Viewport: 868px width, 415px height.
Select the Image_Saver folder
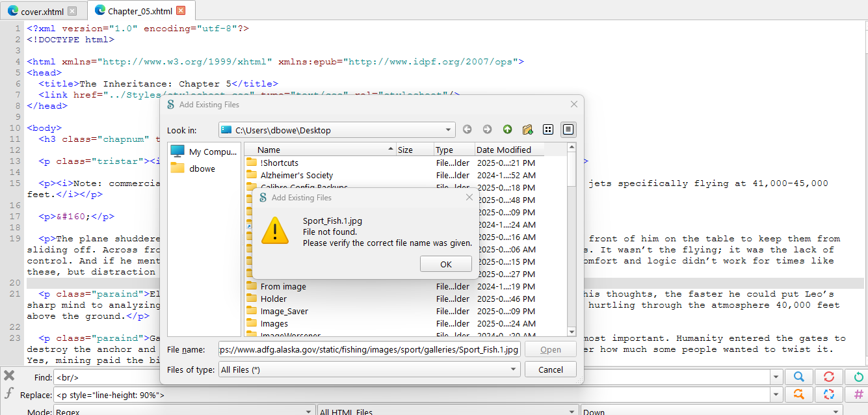tap(404, 311)
